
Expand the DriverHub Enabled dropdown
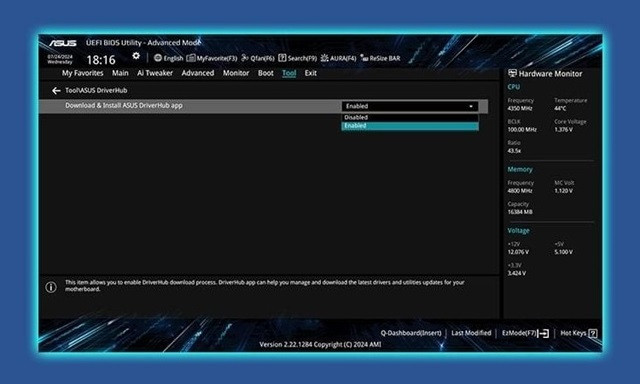tap(410, 106)
